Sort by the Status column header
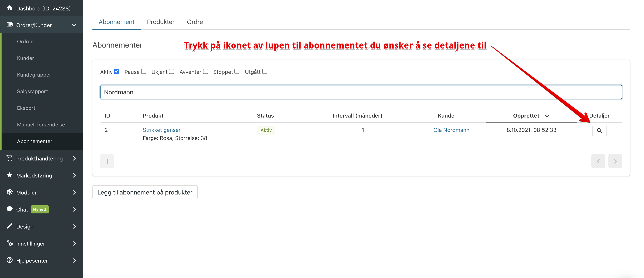This screenshot has width=644, height=278. 265,115
